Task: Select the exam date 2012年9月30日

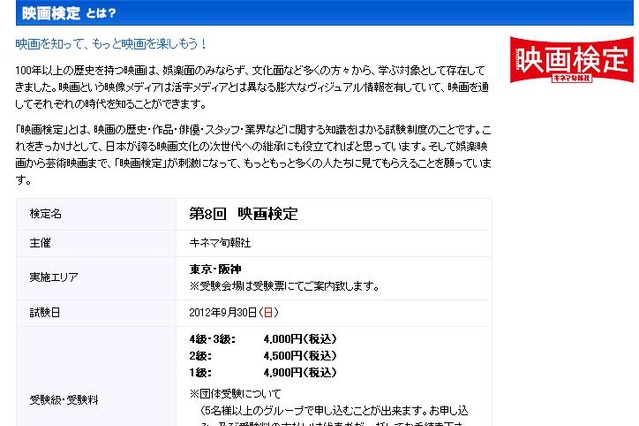Action: (223, 313)
